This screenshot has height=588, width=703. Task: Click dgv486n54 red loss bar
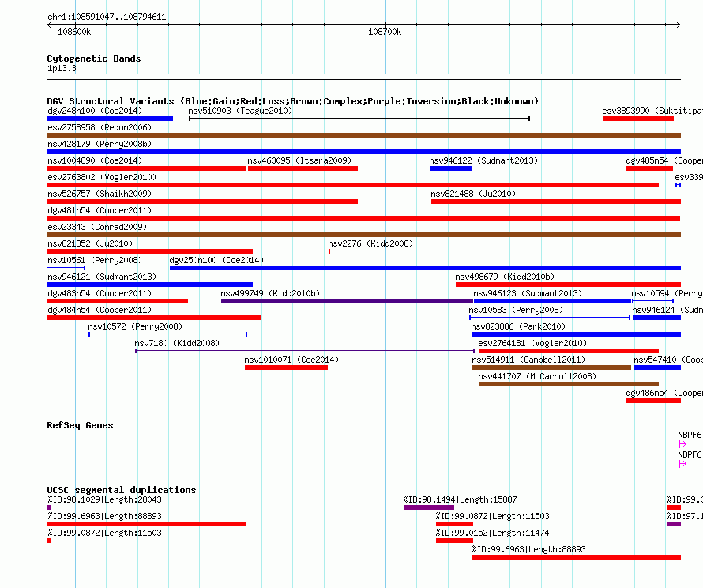pos(654,401)
